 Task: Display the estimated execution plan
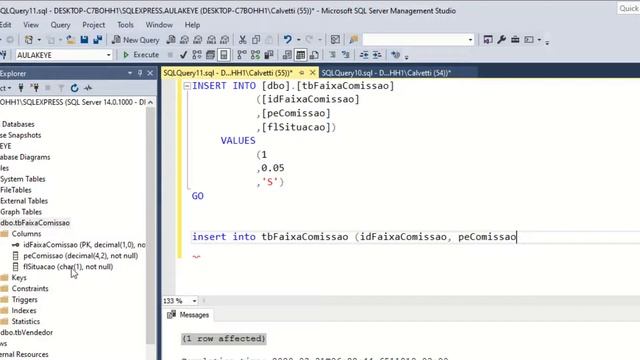[x=197, y=55]
